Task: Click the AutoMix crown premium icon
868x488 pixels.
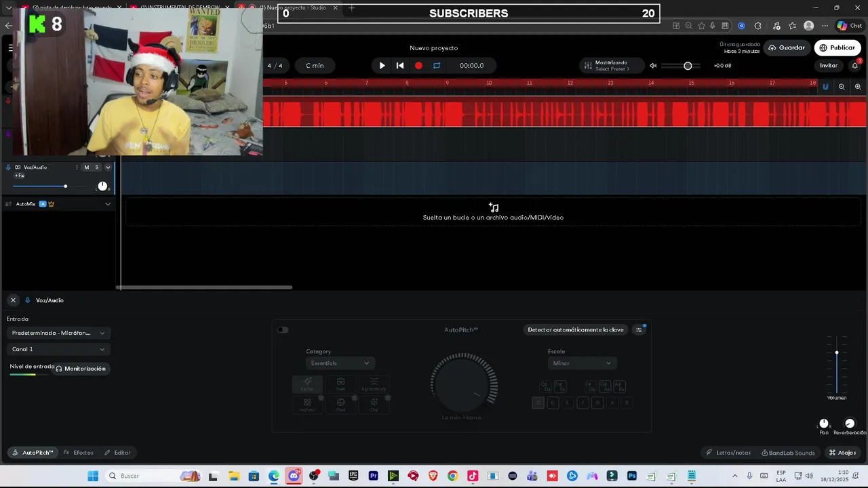Action: (x=51, y=204)
